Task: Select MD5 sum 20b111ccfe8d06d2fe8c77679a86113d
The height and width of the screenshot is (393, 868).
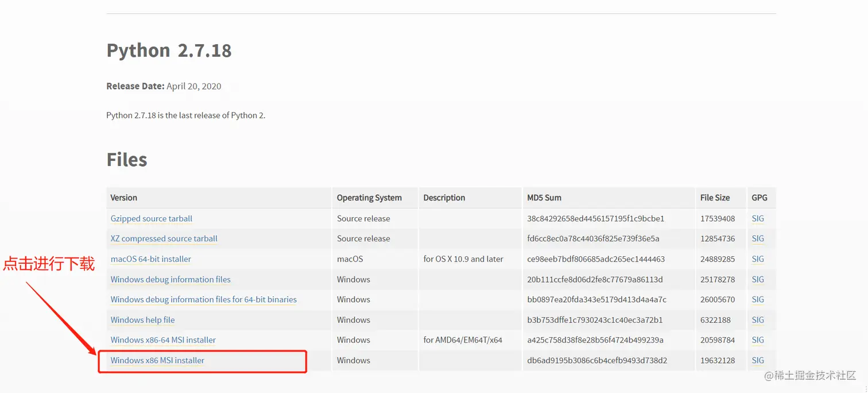Action: coord(595,279)
